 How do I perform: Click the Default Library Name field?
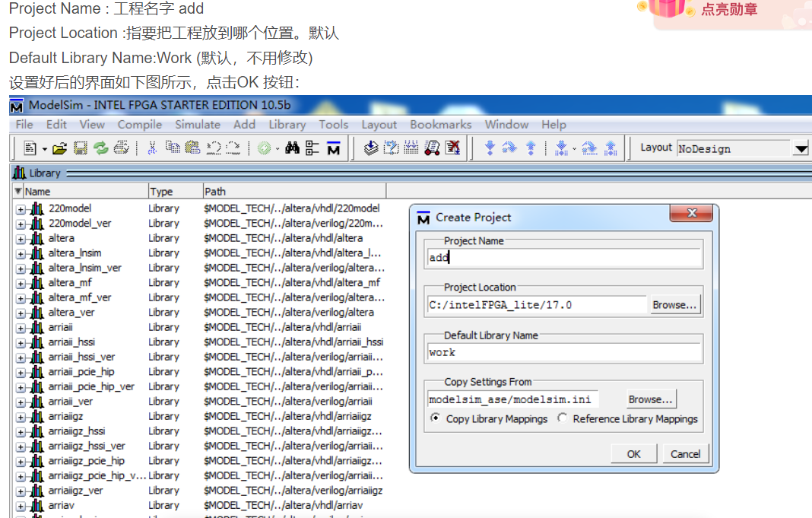click(564, 352)
